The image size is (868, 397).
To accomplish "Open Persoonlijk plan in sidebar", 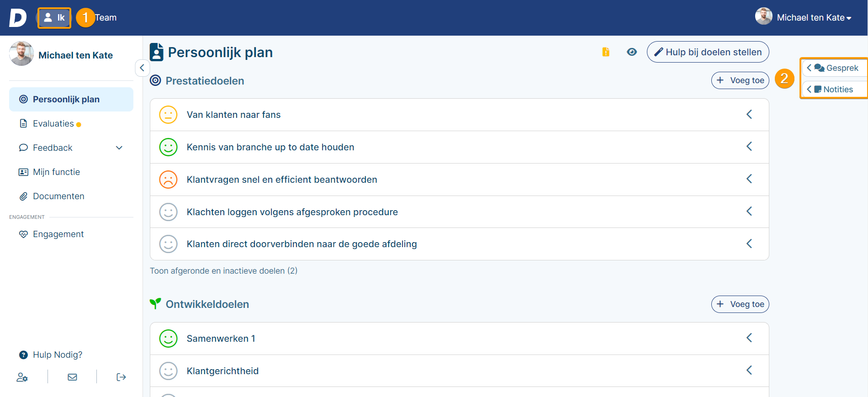I will coord(71,99).
